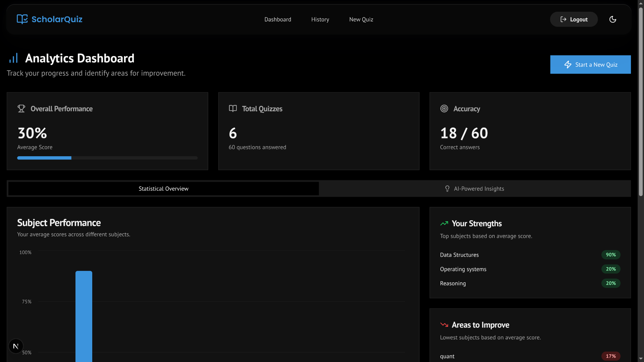Click the Average Score progress bar
Image resolution: width=644 pixels, height=362 pixels.
pos(107,158)
